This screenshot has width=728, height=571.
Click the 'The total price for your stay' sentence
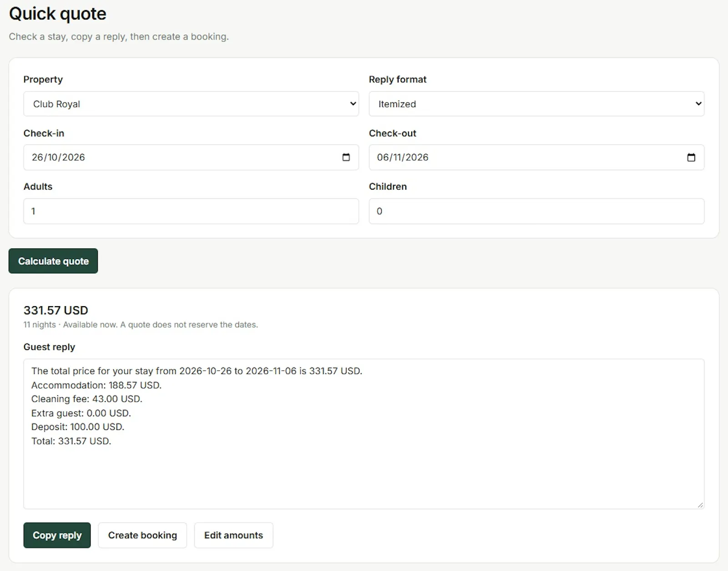197,371
